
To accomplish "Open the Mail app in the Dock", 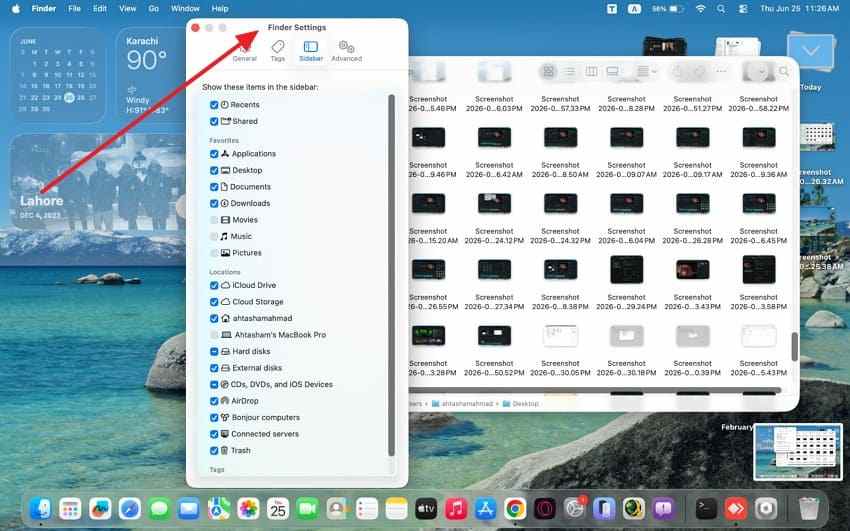I will click(189, 509).
